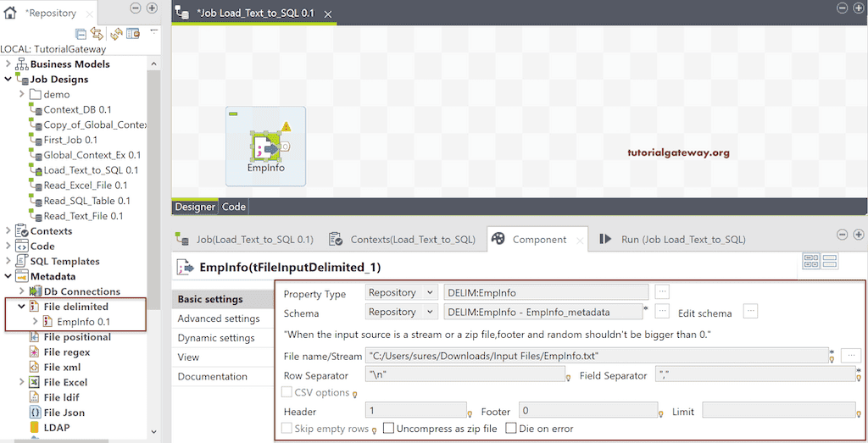
Task: Expand the Db Connections node
Action: coord(21,291)
